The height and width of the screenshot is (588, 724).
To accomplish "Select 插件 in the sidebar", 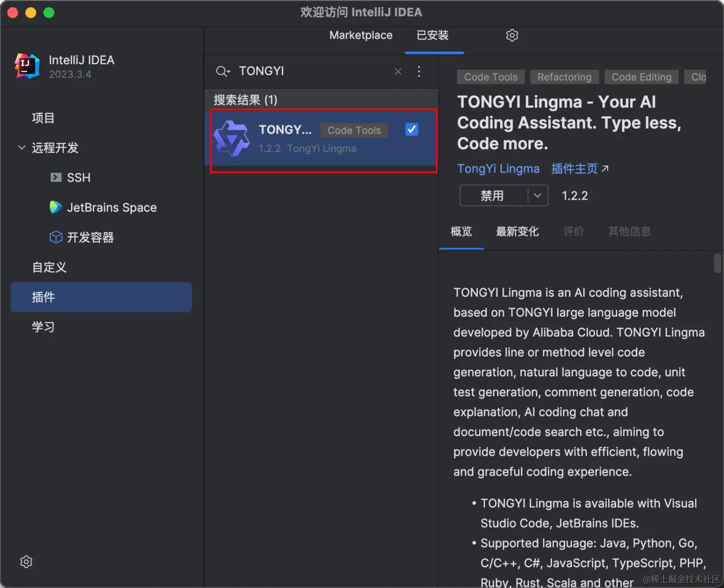I will point(101,297).
